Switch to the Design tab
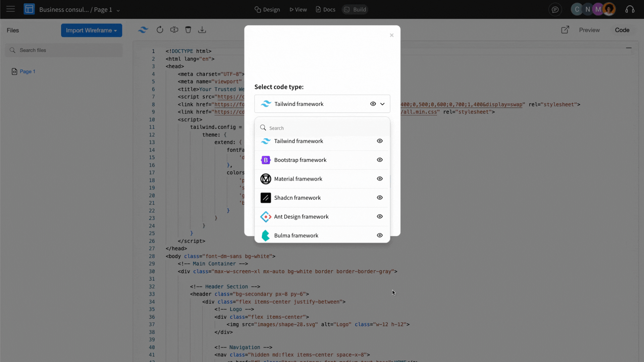This screenshot has width=644, height=362. [267, 9]
